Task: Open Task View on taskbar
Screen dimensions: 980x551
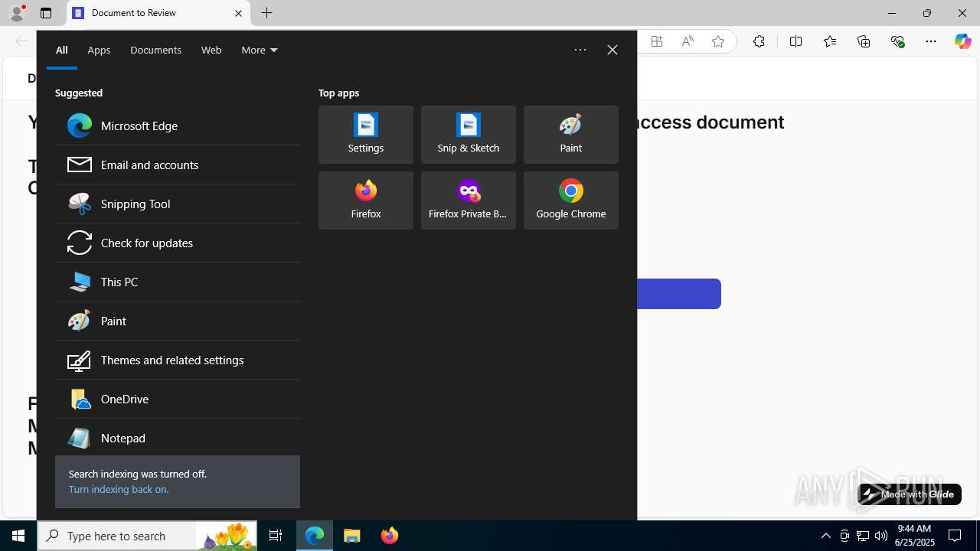Action: (276, 536)
